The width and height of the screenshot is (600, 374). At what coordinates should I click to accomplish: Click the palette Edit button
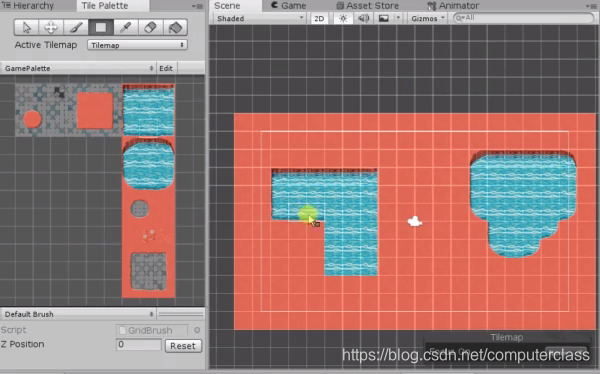pos(166,68)
